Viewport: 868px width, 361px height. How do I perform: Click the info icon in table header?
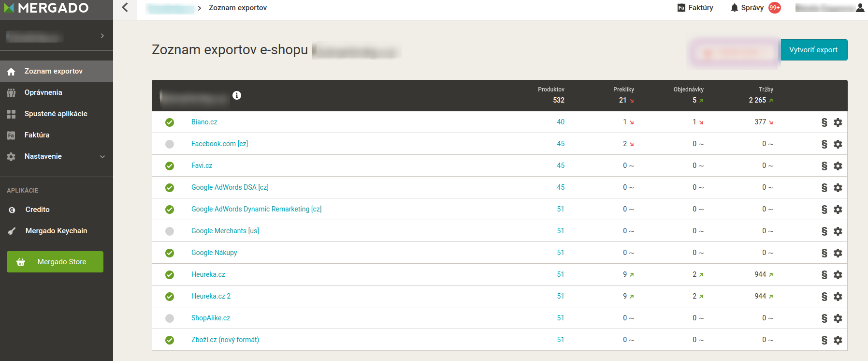click(x=237, y=95)
